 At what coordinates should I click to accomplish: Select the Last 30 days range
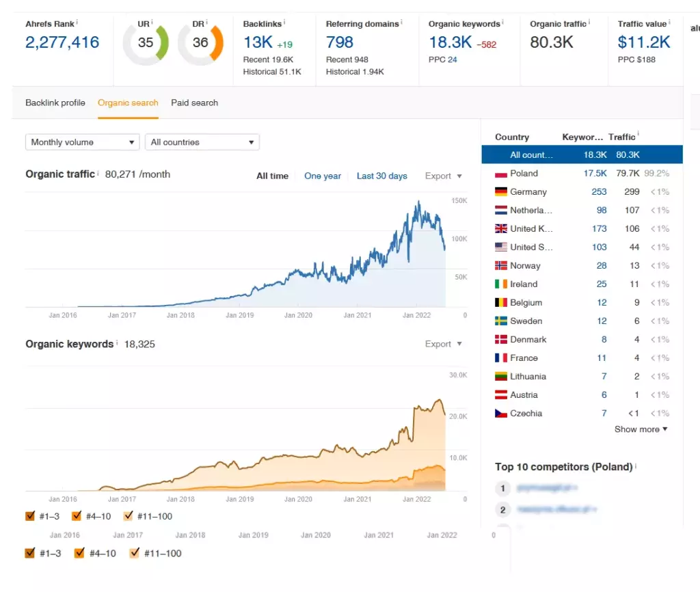click(x=381, y=176)
